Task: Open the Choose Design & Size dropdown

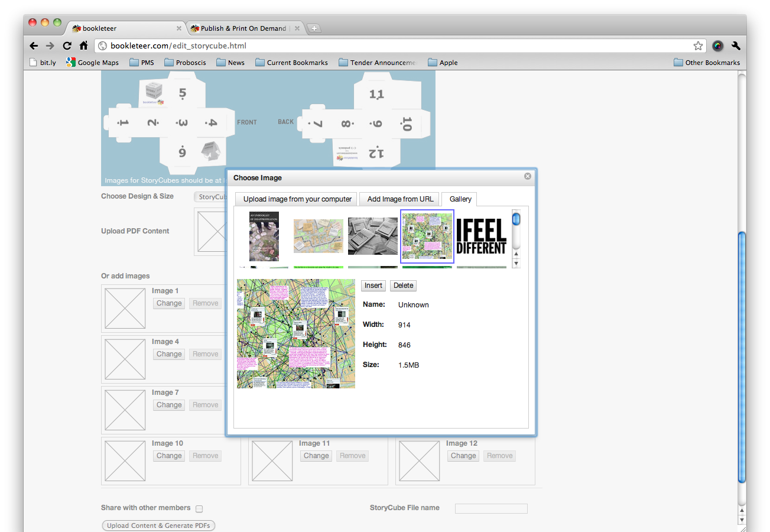Action: (x=210, y=197)
